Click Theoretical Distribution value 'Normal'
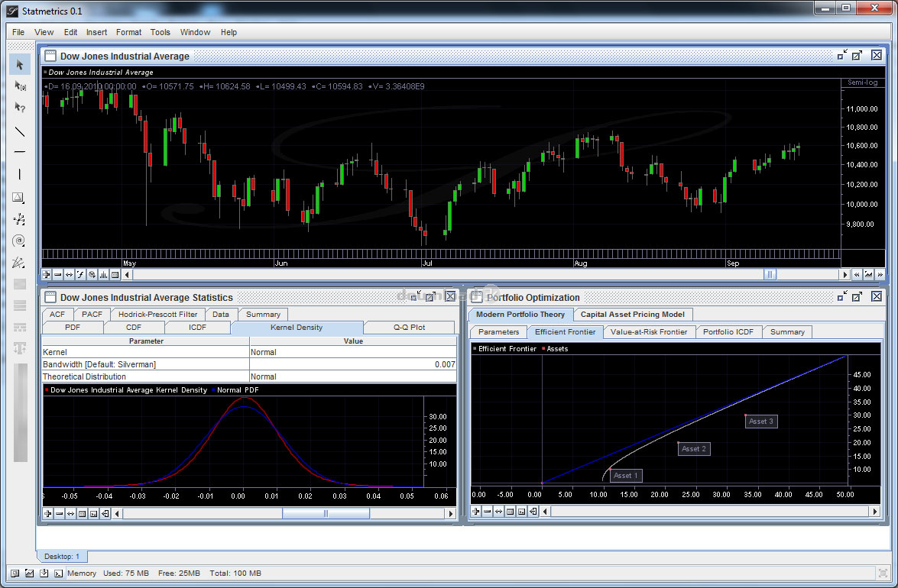Image resolution: width=898 pixels, height=588 pixels. pyautogui.click(x=353, y=376)
